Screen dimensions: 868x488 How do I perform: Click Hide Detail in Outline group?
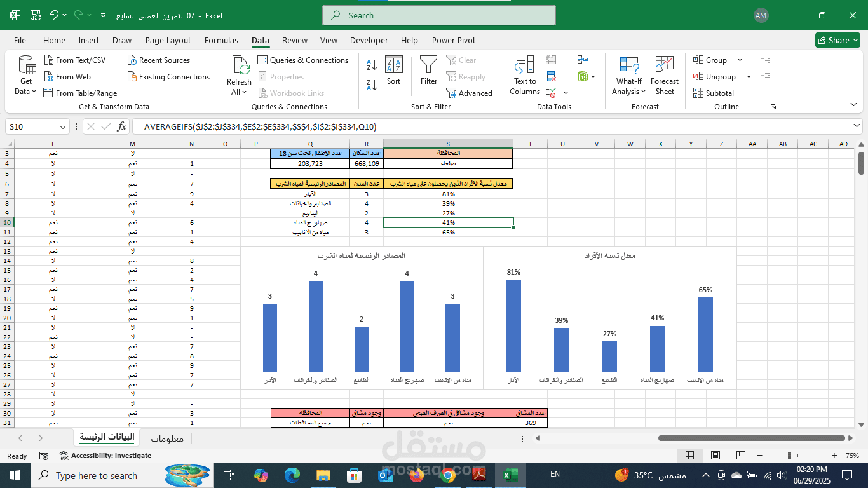pos(766,76)
